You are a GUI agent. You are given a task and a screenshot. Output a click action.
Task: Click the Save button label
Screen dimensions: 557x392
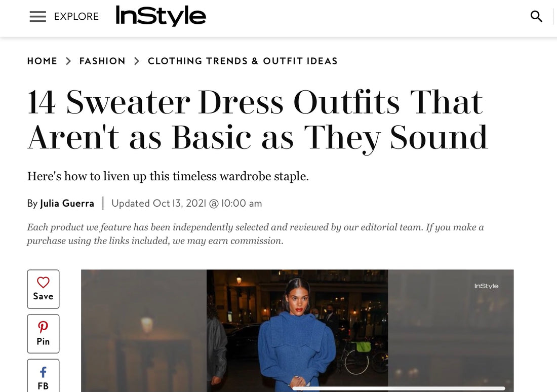tap(44, 296)
